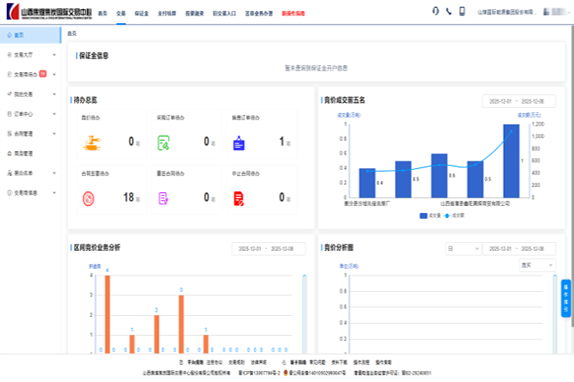This screenshot has width=574, height=382.
Task: Click the user avatar icon at top right
Action: coord(546,12)
